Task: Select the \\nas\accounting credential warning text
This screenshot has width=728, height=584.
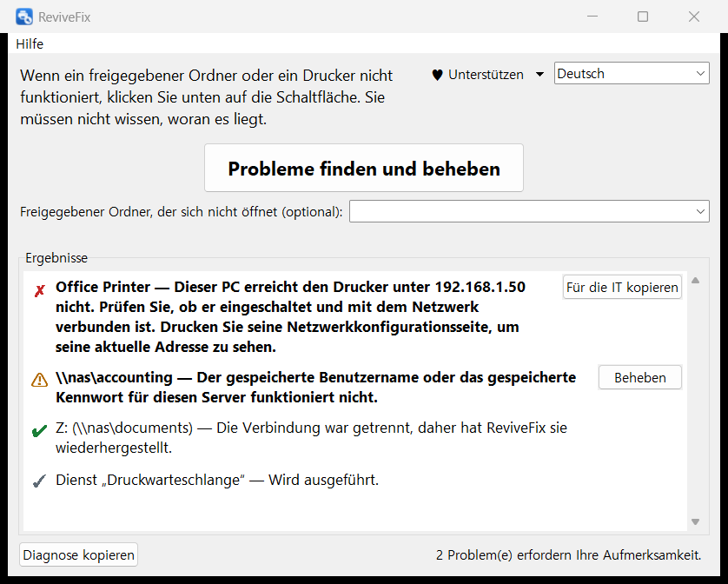Action: tap(315, 387)
